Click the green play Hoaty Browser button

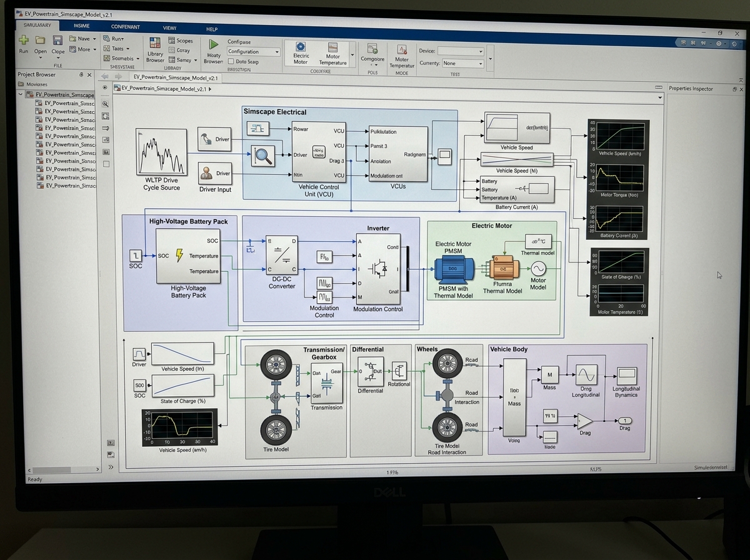214,45
